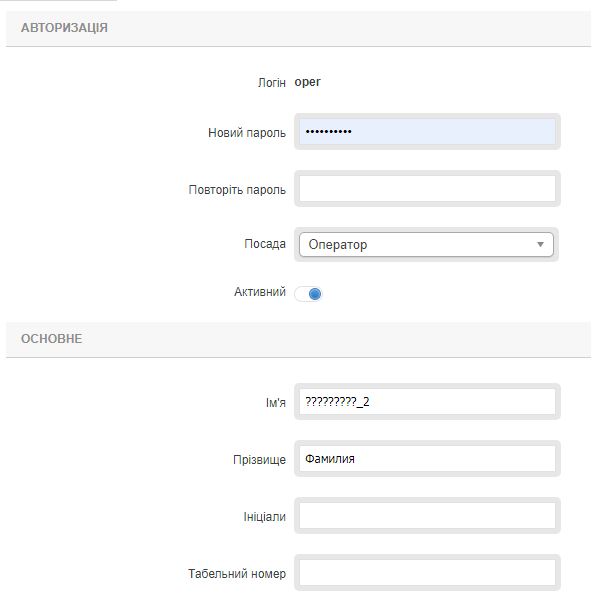Click the Прізвище text label

pyautogui.click(x=259, y=460)
